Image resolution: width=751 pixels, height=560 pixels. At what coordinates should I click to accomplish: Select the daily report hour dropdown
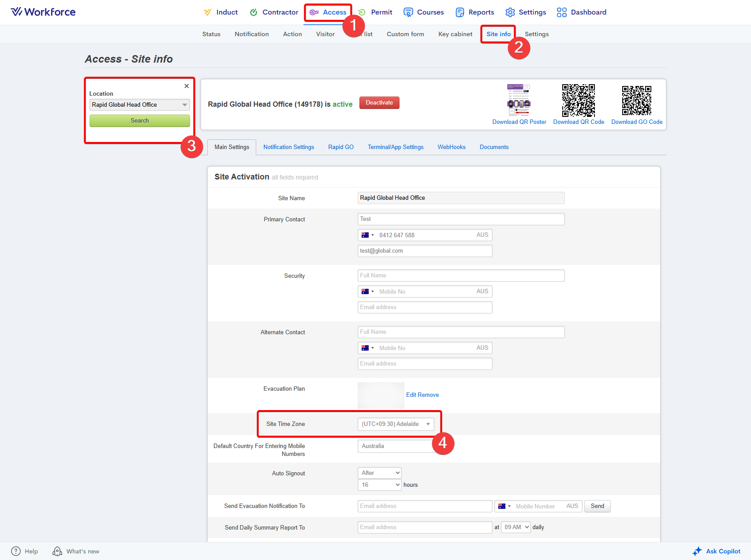516,527
